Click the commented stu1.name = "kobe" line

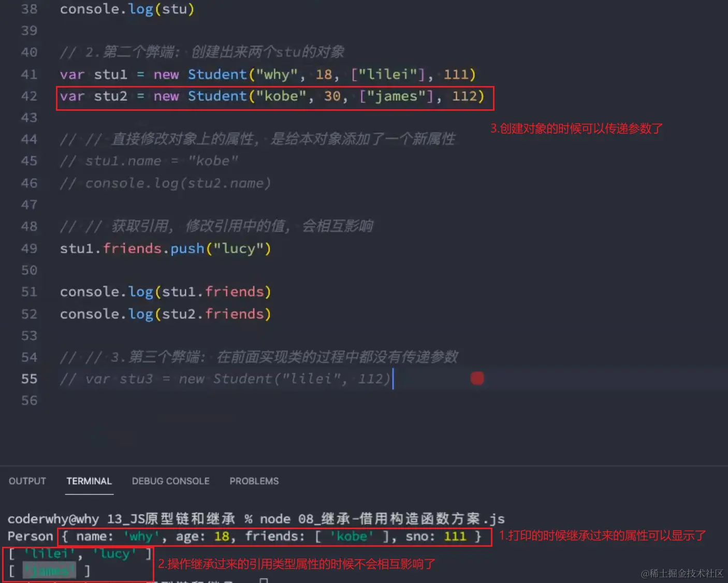point(149,161)
